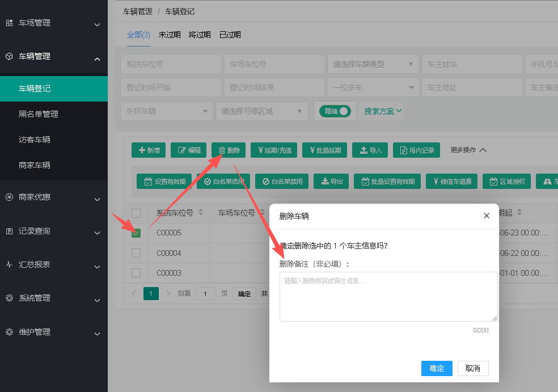This screenshot has height=392, width=558.
Task: Click the 白名单禁用 ban icon button
Action: tap(282, 181)
